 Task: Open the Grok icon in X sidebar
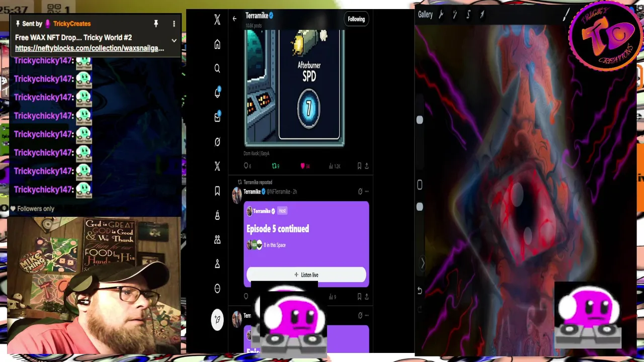217,142
